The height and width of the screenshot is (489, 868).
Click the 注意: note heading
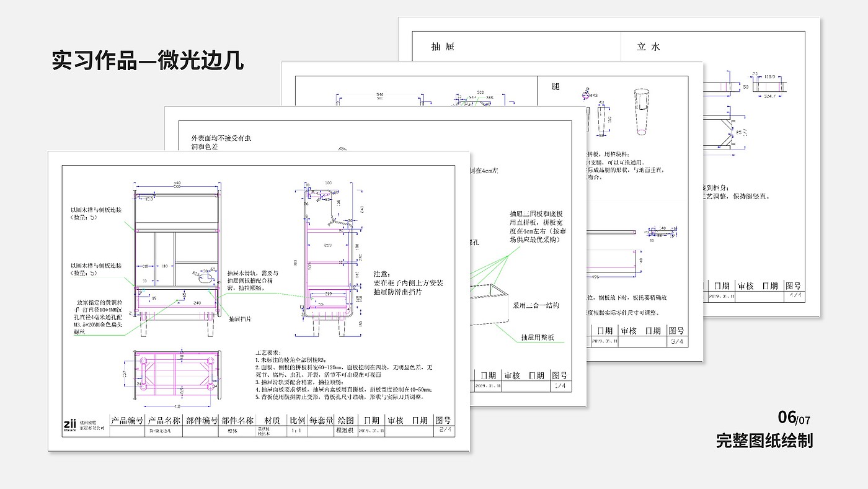(x=383, y=274)
